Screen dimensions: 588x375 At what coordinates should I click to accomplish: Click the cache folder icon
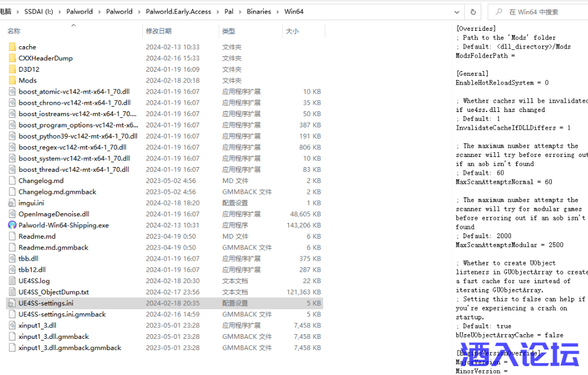(x=12, y=47)
